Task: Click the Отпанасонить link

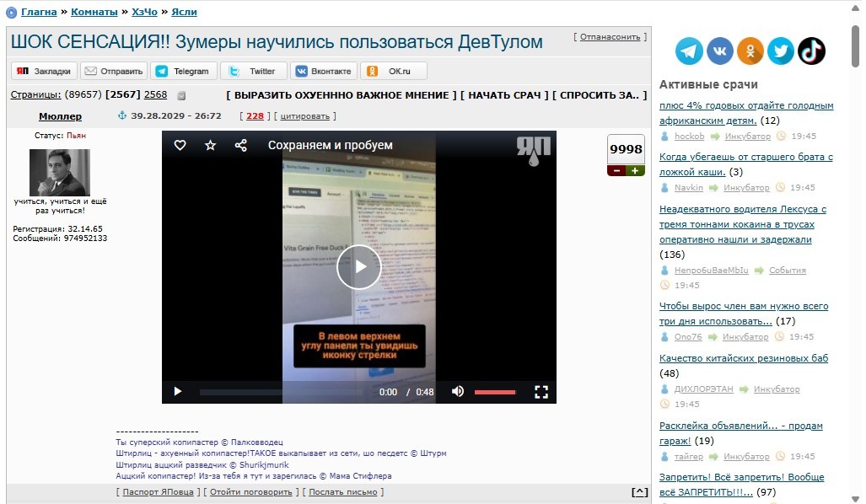Action: tap(610, 37)
